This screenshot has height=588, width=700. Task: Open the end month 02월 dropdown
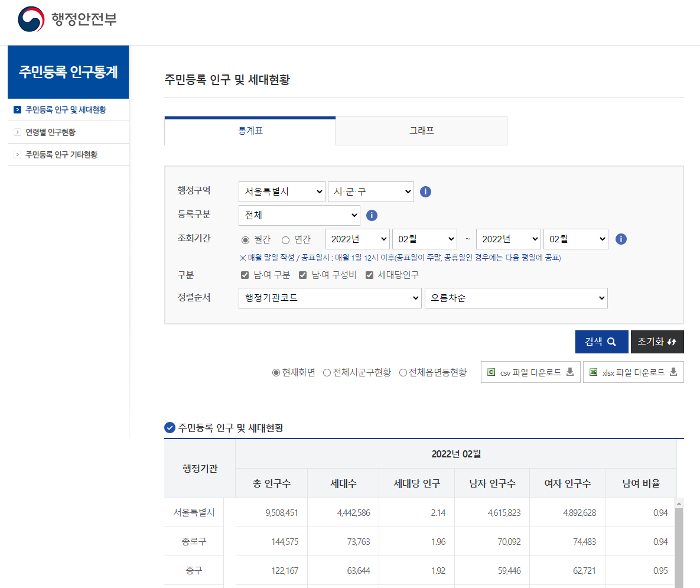576,239
